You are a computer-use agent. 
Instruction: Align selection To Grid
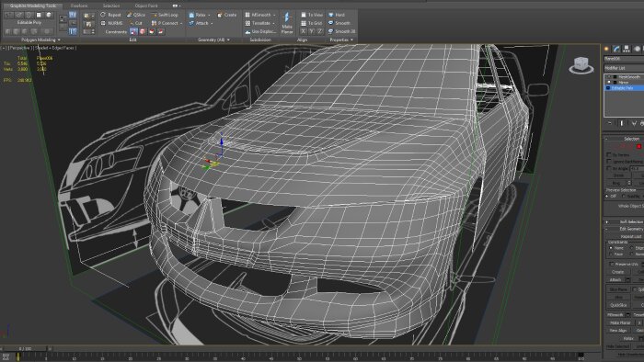click(x=311, y=23)
